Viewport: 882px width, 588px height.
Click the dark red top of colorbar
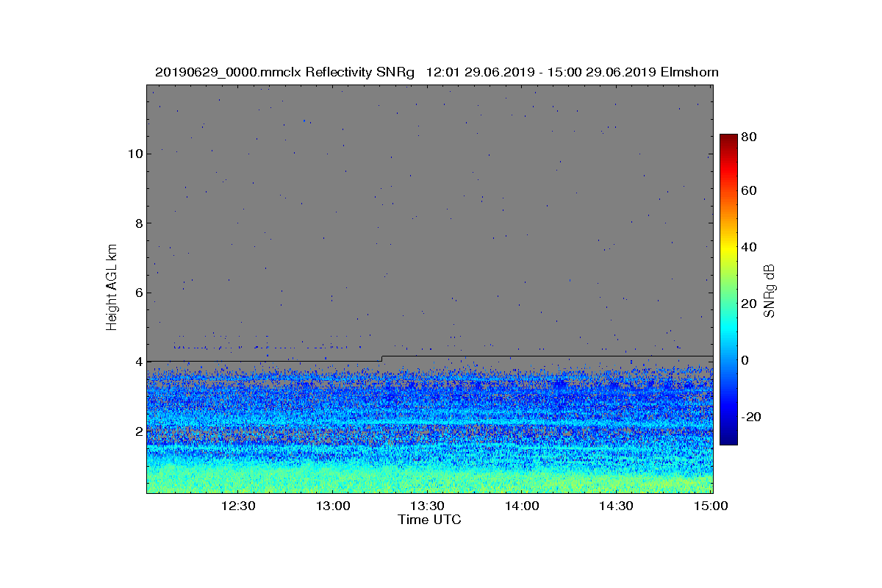point(728,138)
